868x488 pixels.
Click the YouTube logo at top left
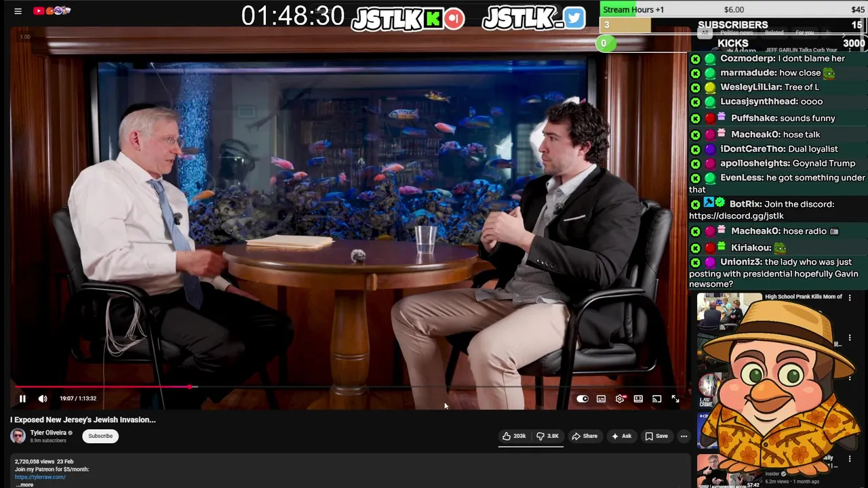(39, 11)
